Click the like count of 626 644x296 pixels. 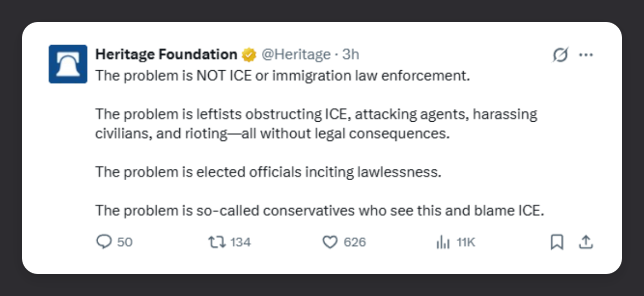[x=354, y=242]
